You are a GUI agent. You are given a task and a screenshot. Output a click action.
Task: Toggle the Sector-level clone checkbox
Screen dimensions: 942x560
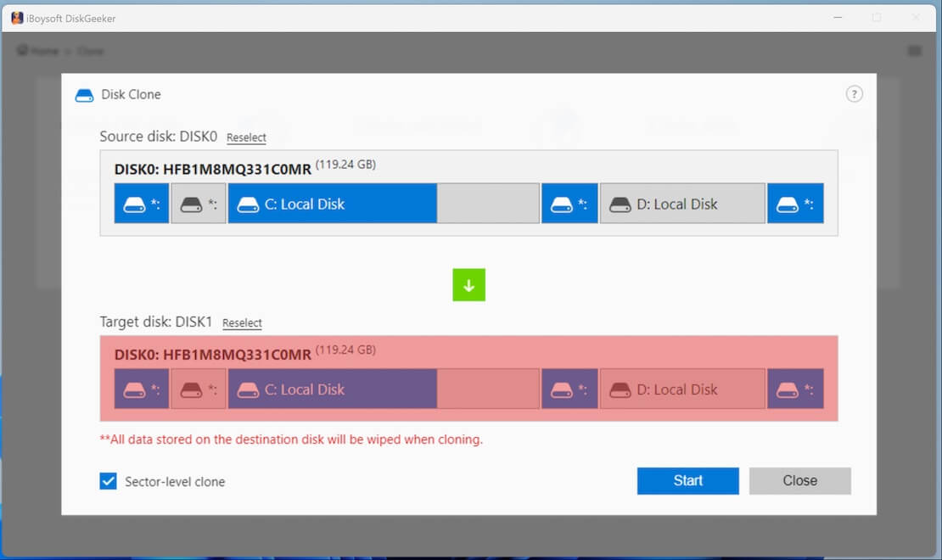coord(108,481)
